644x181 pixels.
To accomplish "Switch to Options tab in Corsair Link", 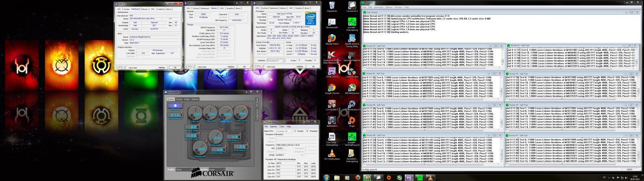I will pos(195,99).
